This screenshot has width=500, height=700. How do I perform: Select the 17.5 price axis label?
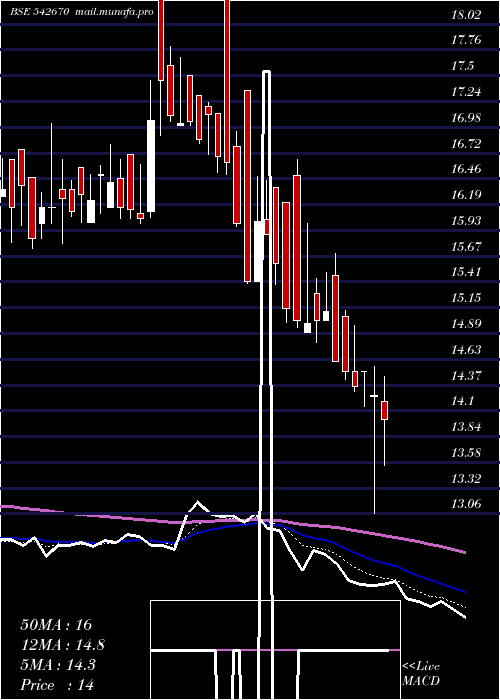(x=462, y=66)
